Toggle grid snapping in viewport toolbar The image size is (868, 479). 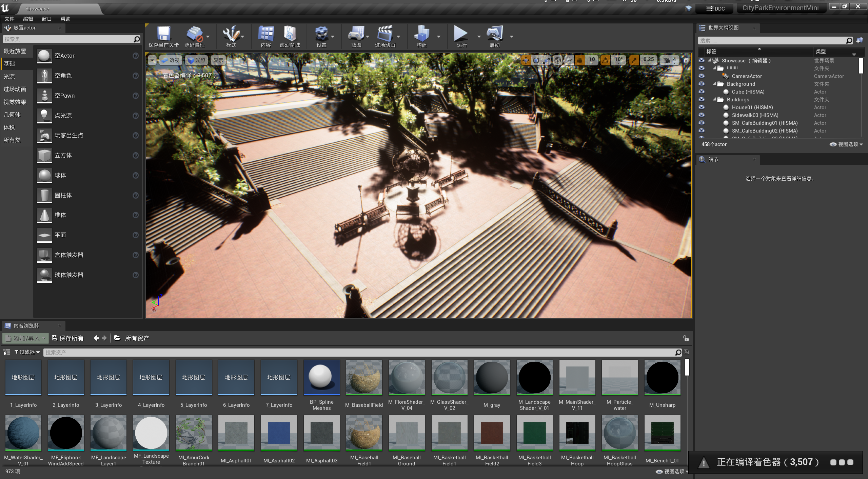coord(579,60)
